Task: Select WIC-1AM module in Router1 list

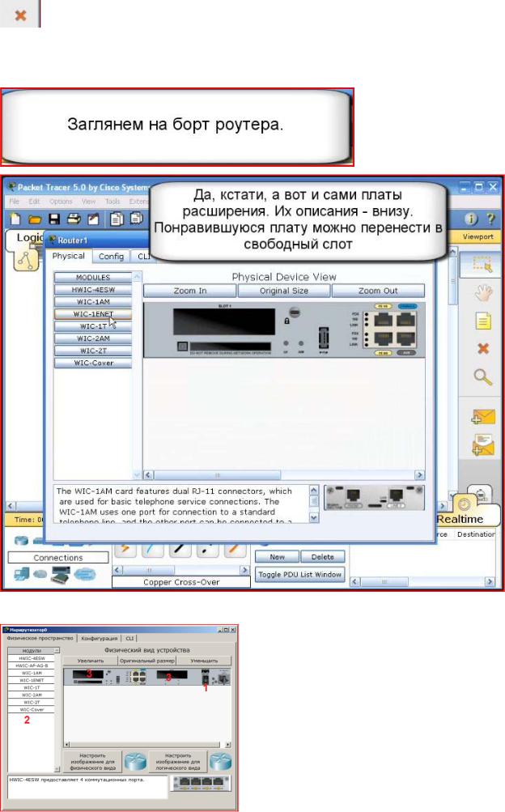Action: click(x=93, y=302)
